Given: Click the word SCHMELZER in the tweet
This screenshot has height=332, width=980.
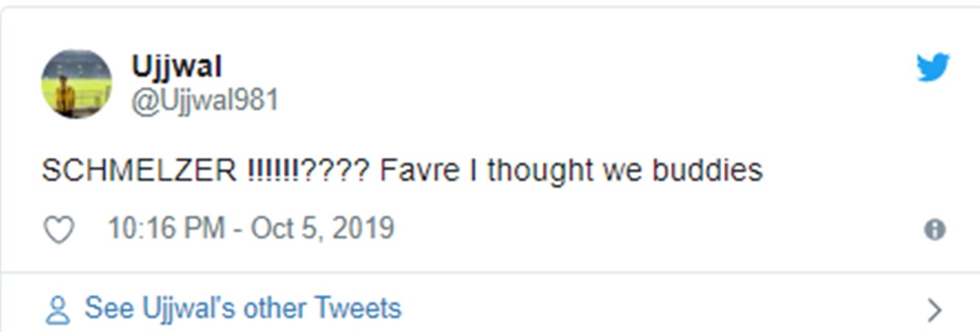Looking at the screenshot, I should pos(140,171).
